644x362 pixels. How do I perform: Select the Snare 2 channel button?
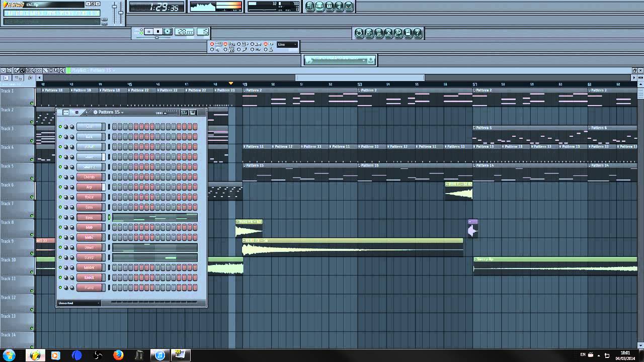(89, 167)
